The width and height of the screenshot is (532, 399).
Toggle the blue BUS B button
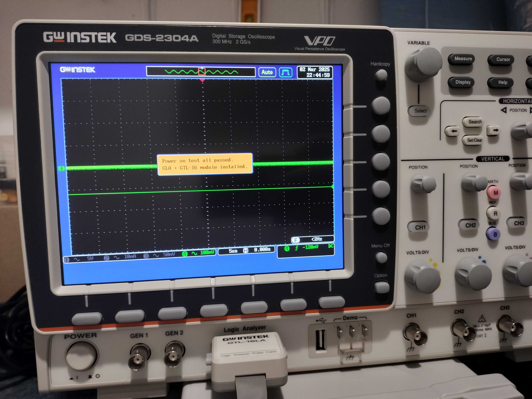pyautogui.click(x=493, y=234)
